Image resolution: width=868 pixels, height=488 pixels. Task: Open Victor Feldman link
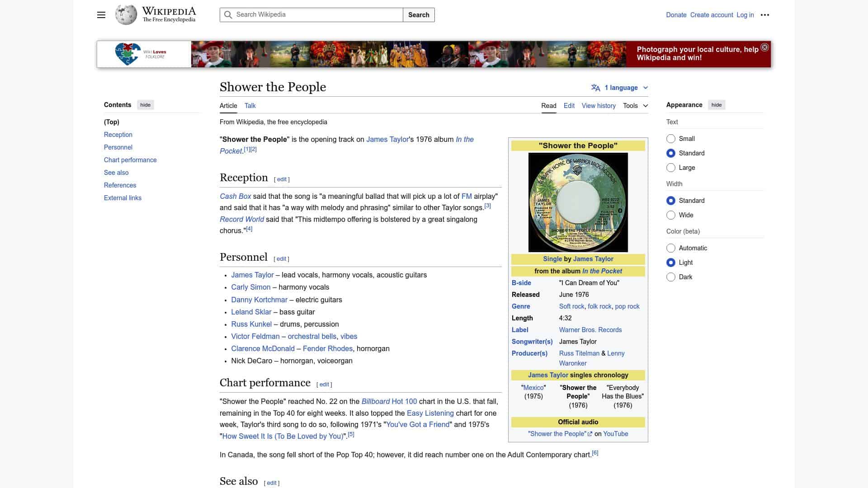point(255,336)
